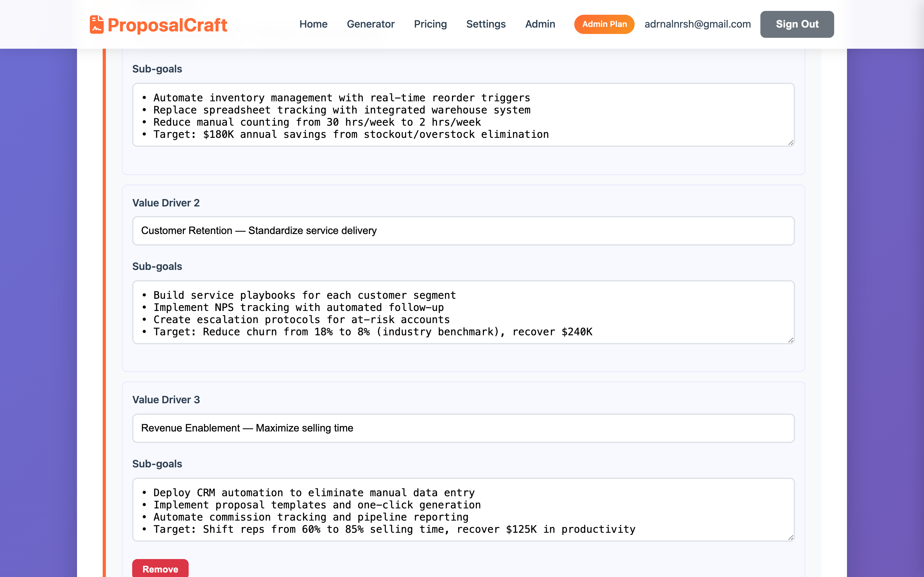Navigate to Settings
Screen dimensions: 924x577
486,24
